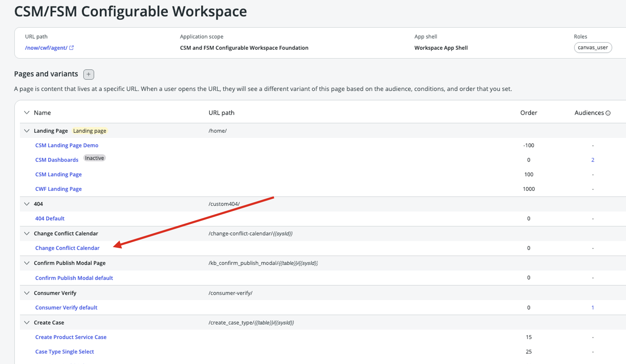The image size is (626, 364).
Task: Collapse the Create Case group
Action: pos(27,323)
